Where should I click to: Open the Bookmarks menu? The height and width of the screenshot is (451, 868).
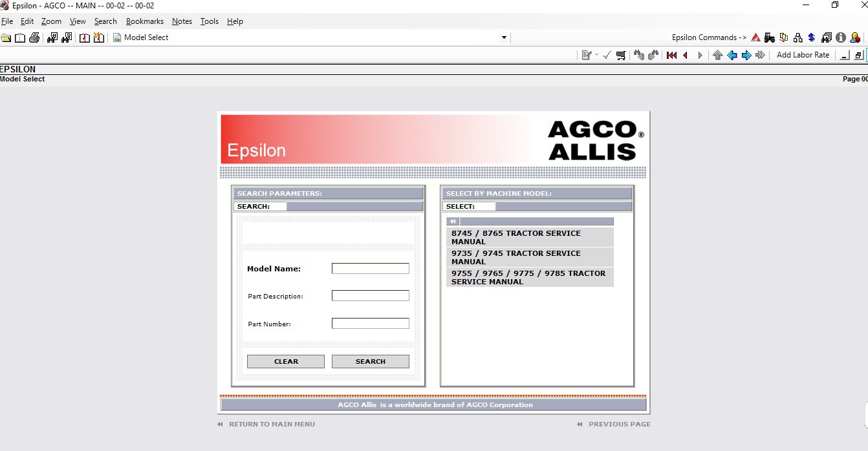click(x=145, y=21)
